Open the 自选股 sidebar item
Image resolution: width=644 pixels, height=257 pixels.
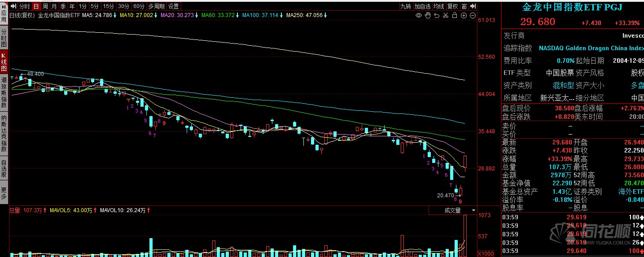click(x=4, y=169)
